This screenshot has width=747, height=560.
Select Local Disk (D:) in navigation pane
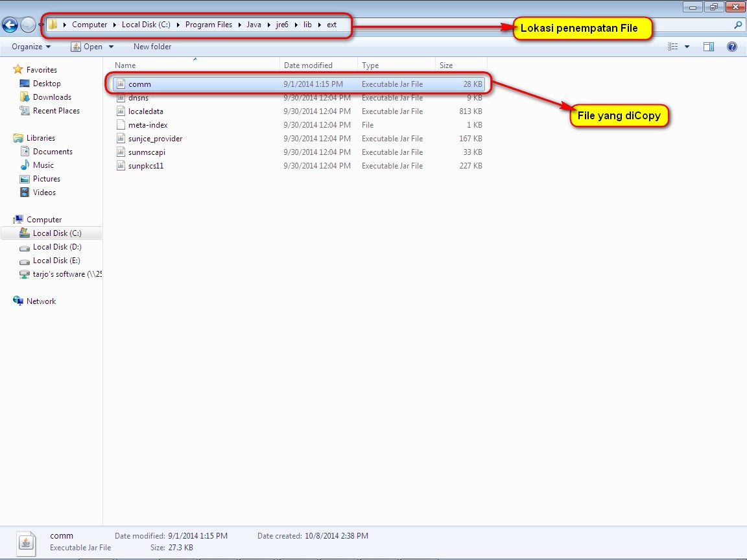point(56,247)
